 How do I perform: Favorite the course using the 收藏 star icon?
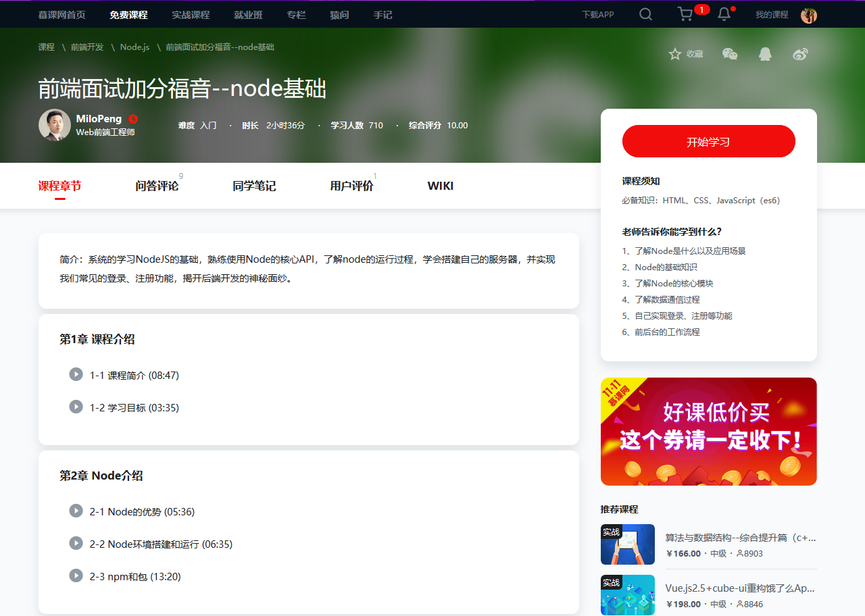click(x=674, y=53)
